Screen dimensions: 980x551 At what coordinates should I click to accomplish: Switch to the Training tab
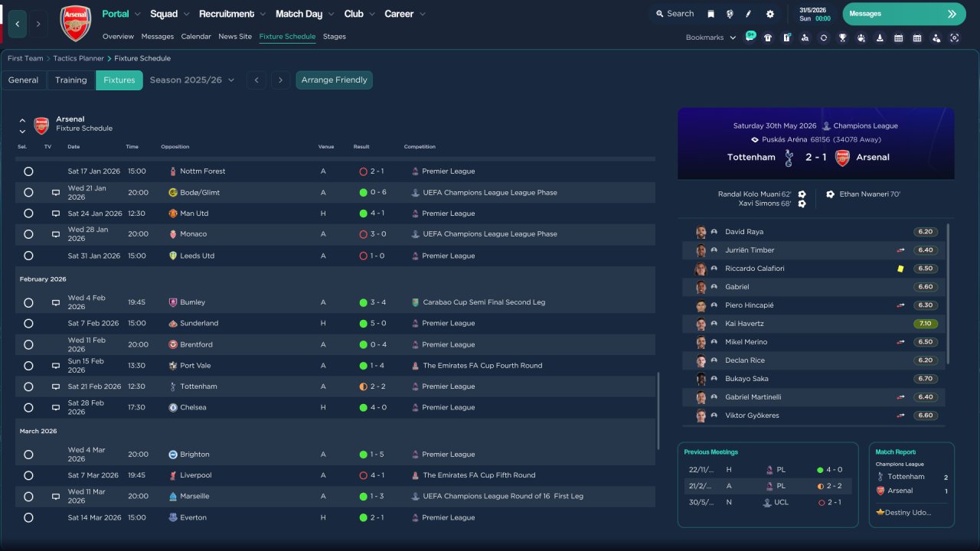[71, 80]
